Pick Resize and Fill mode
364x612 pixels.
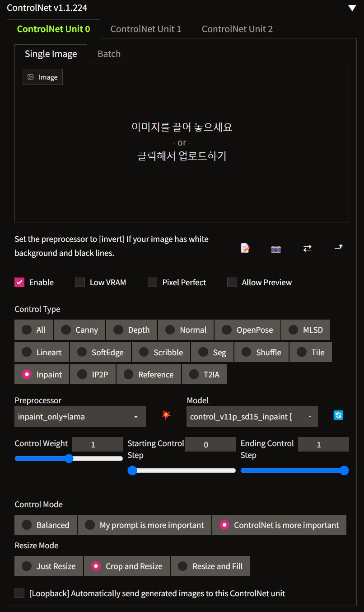(210, 566)
